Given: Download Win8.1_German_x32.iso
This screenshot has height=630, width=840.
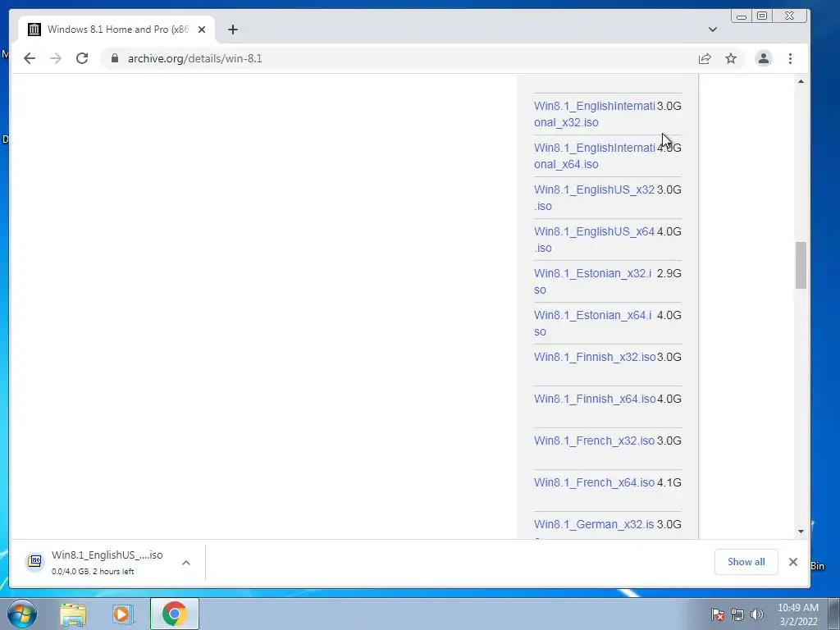Looking at the screenshot, I should tap(594, 524).
